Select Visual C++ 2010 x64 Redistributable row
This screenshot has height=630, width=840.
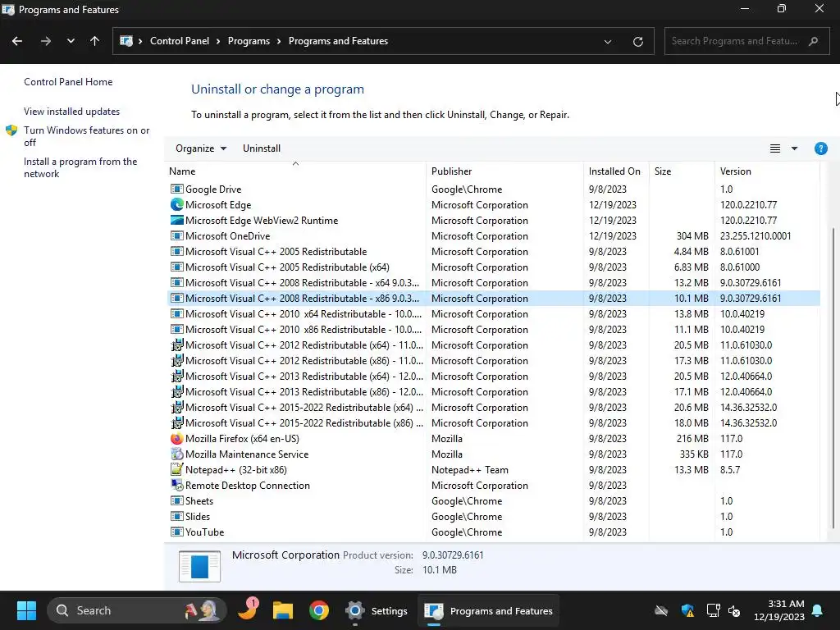(x=494, y=313)
